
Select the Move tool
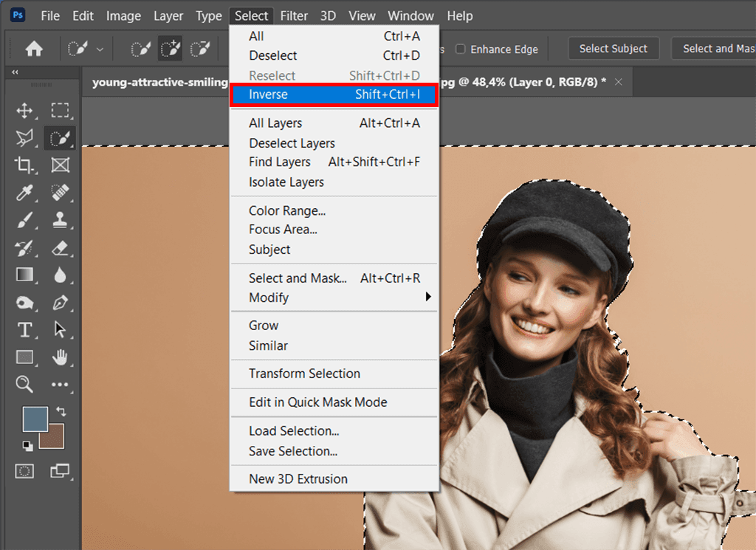(x=24, y=111)
